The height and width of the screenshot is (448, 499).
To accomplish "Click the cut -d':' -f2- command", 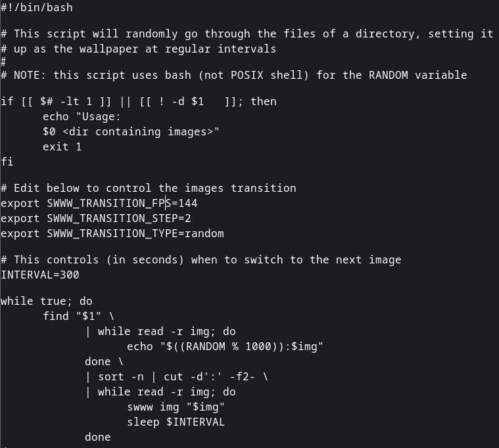I will click(209, 377).
